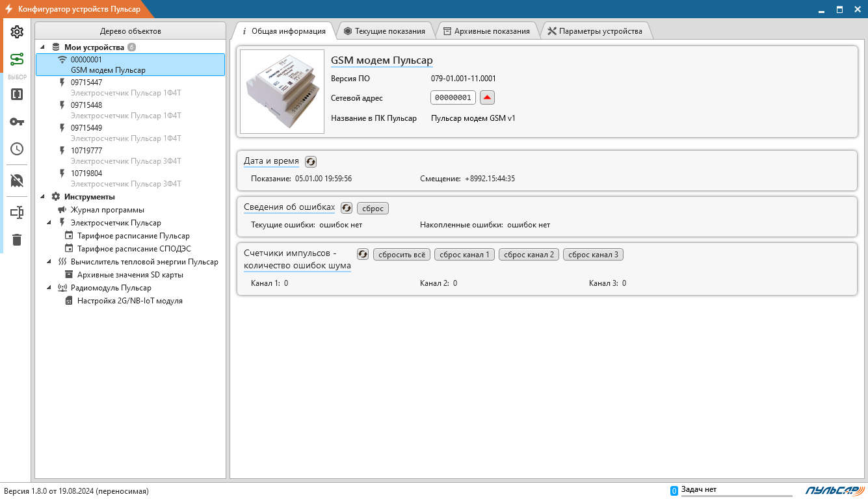Collapse the Инструменты tree node

[x=43, y=197]
